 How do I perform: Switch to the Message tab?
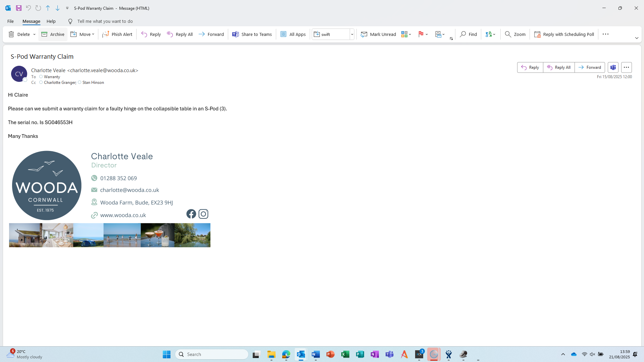click(x=31, y=21)
